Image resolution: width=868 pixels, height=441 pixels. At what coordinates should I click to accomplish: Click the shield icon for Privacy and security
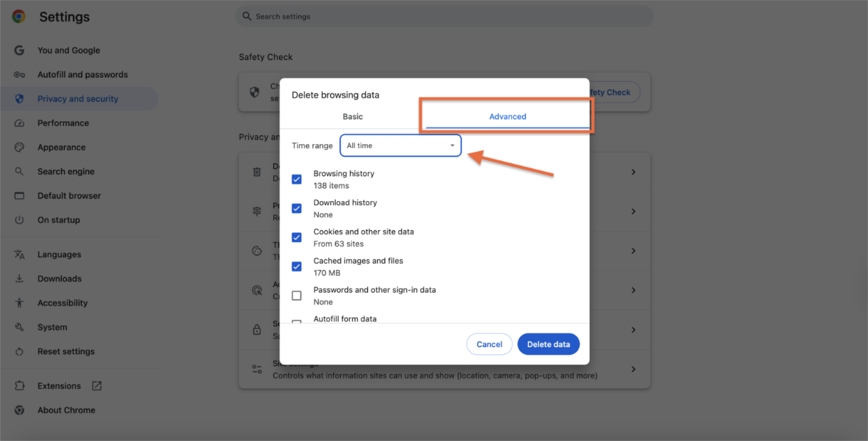click(19, 99)
